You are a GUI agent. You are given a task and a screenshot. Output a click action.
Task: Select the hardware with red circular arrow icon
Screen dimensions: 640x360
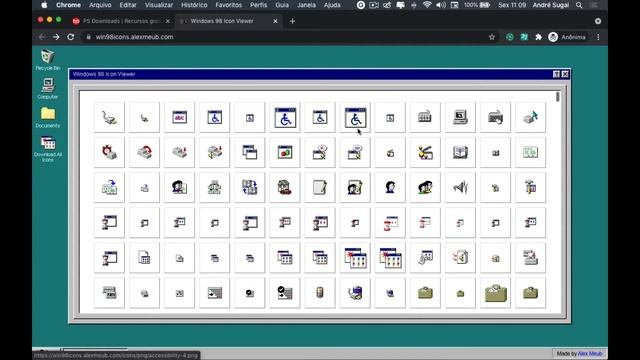(x=144, y=153)
